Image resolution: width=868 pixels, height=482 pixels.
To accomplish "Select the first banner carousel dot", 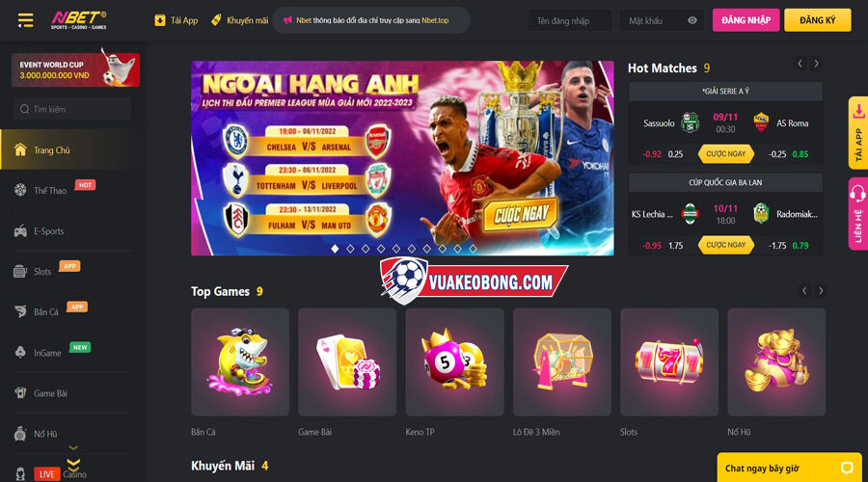I will pos(335,249).
